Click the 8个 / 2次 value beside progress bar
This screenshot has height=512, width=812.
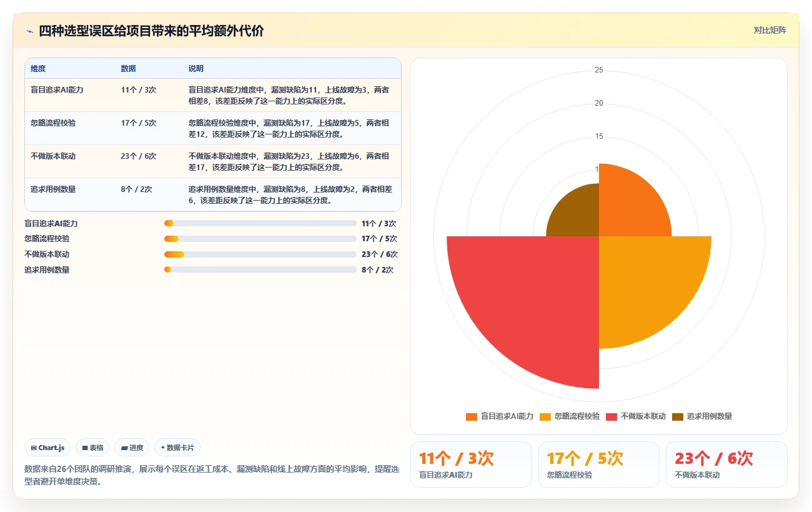pyautogui.click(x=377, y=270)
